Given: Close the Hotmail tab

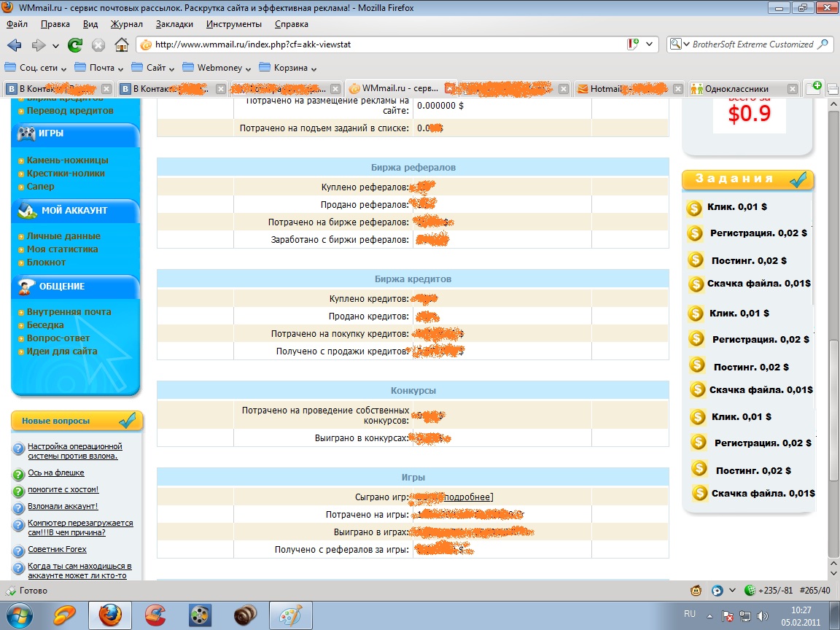Looking at the screenshot, I should [678, 89].
